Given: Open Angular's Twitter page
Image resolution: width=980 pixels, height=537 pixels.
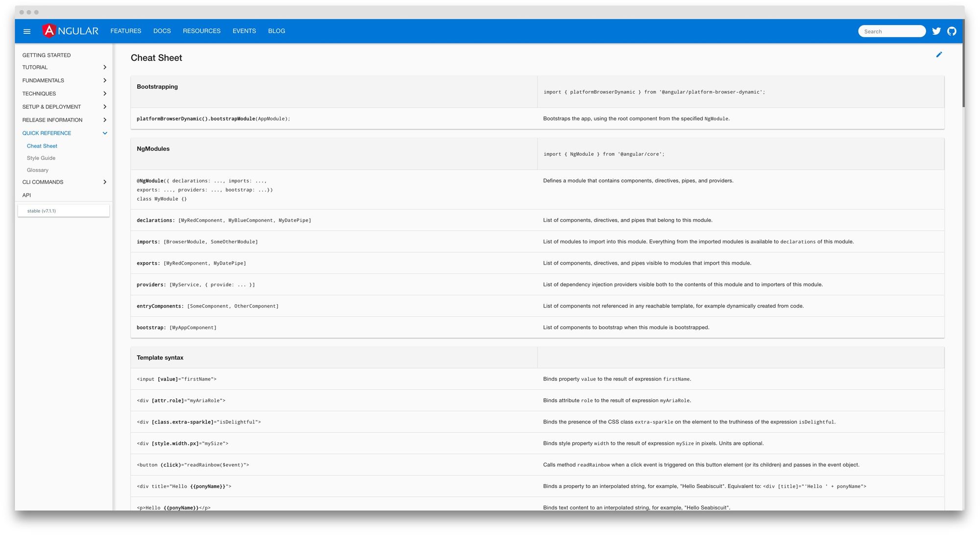Looking at the screenshot, I should (936, 31).
